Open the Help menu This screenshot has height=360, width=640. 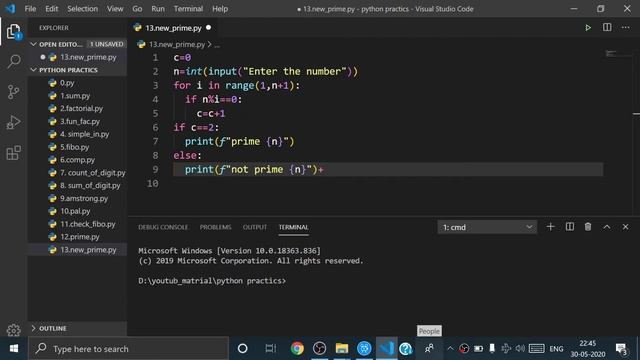coord(220,9)
